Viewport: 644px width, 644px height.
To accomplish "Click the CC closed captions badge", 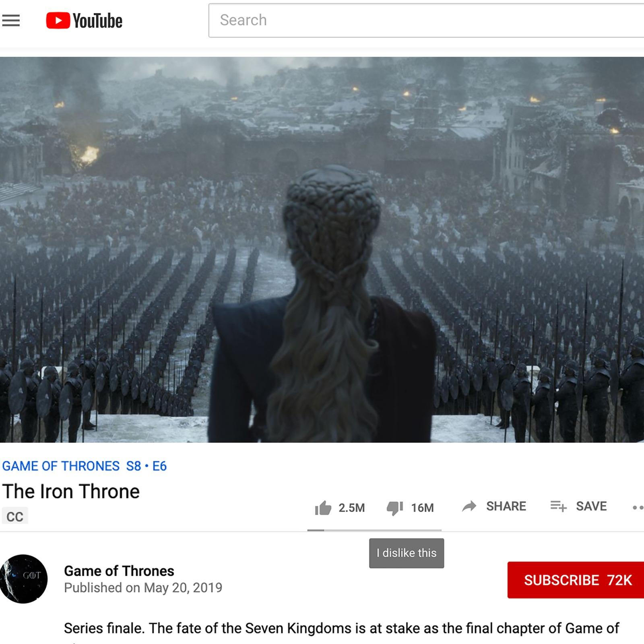I will [15, 516].
